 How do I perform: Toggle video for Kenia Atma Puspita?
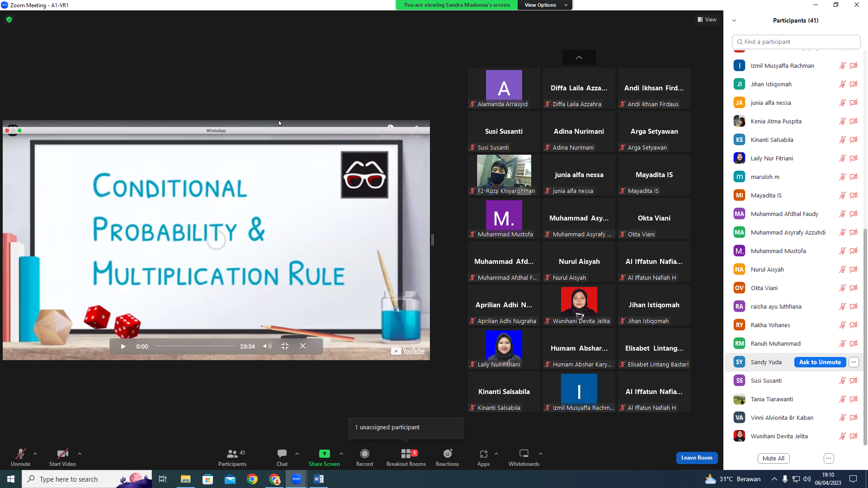(x=854, y=121)
